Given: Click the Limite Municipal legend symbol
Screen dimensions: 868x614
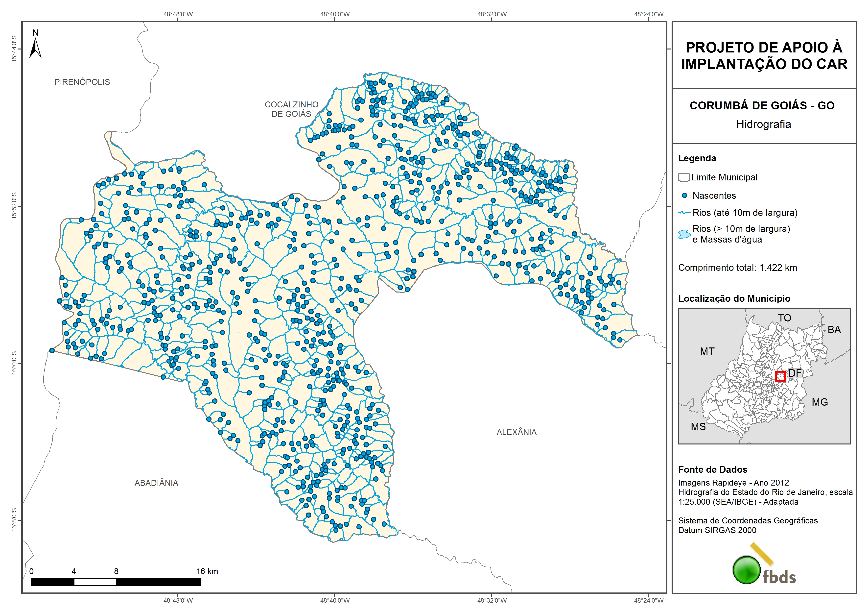Looking at the screenshot, I should (x=683, y=177).
